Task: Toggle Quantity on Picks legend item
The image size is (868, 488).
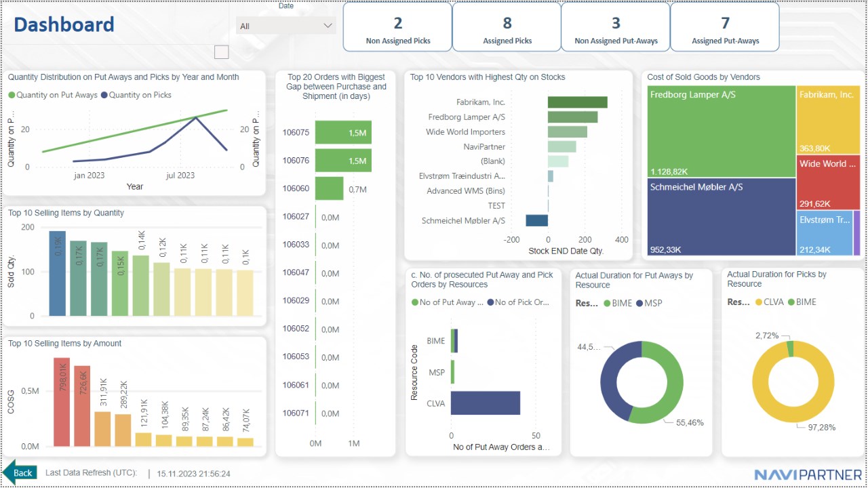Action: [x=136, y=95]
